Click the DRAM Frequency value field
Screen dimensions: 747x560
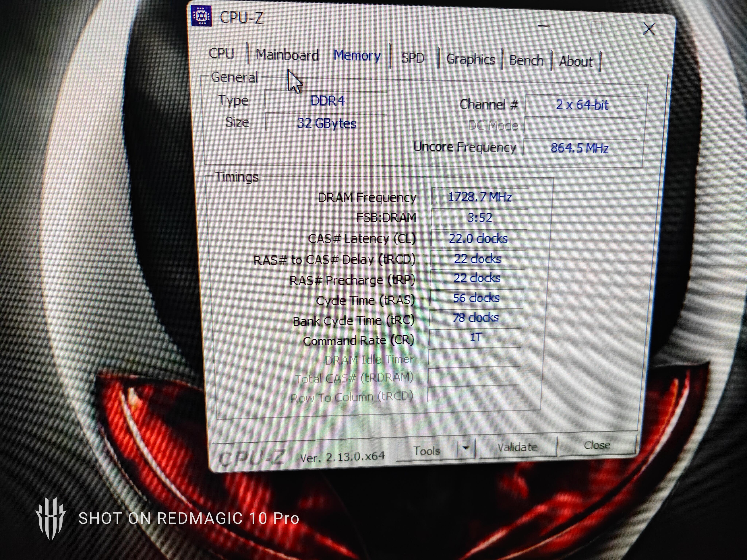[479, 197]
